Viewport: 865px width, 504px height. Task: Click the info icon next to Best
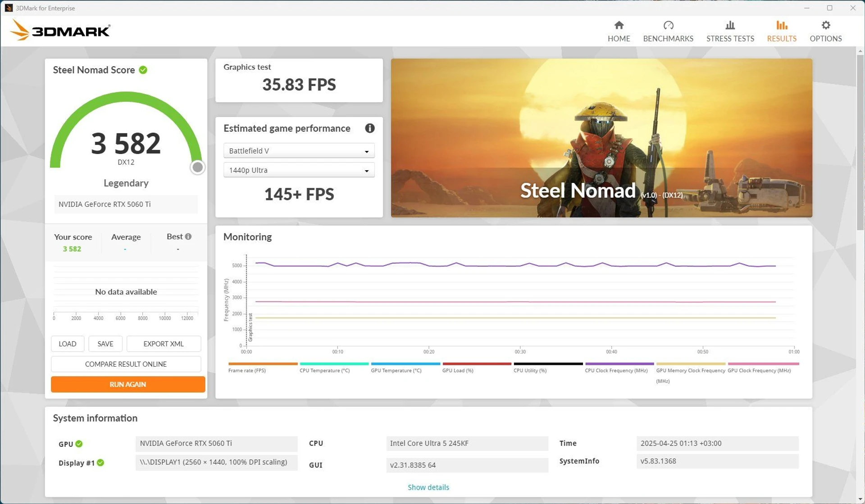pos(188,236)
